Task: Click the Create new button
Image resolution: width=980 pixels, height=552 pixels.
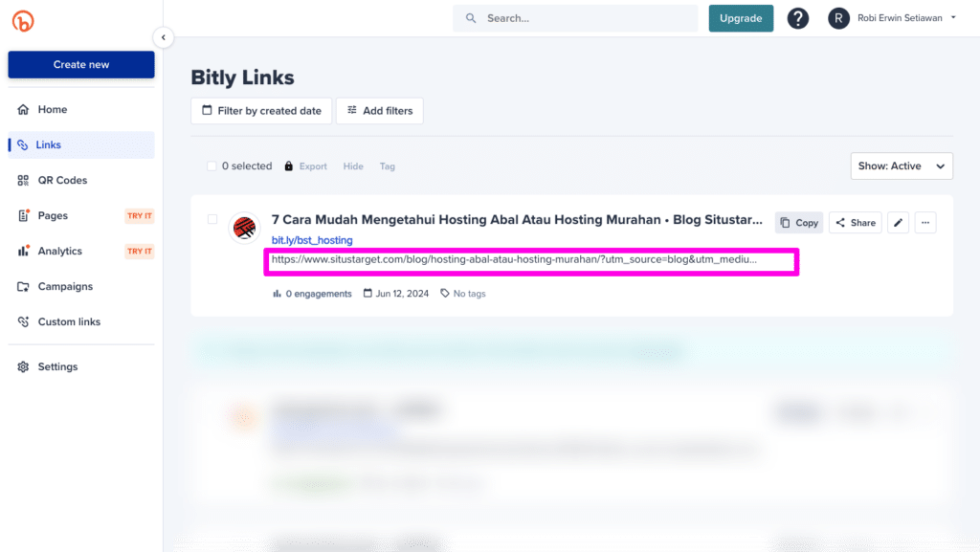Action: pyautogui.click(x=81, y=64)
